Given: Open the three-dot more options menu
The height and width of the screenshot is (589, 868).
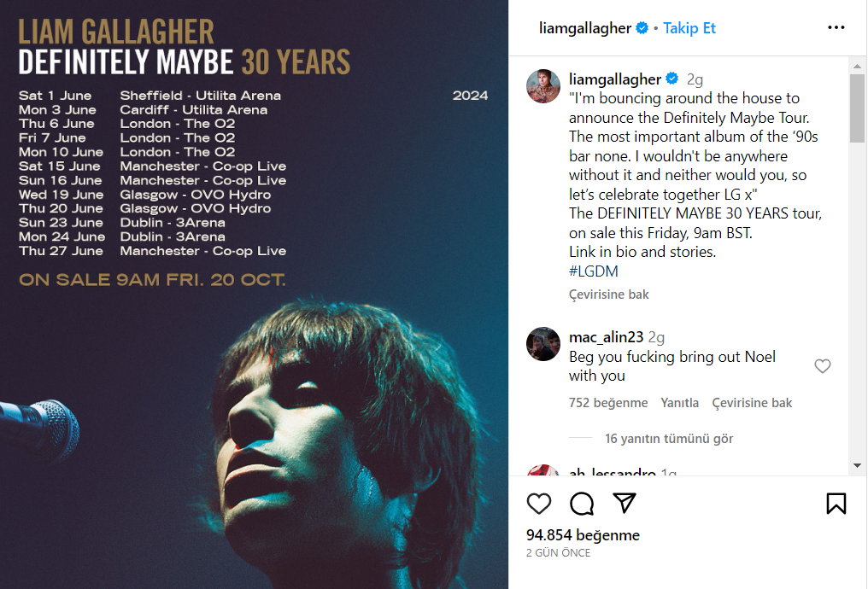Looking at the screenshot, I should (x=836, y=28).
